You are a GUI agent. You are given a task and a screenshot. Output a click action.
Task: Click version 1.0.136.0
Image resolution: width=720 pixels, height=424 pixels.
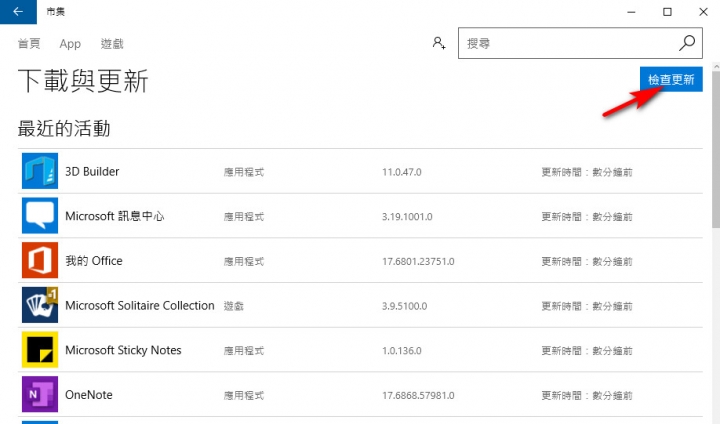pos(402,351)
